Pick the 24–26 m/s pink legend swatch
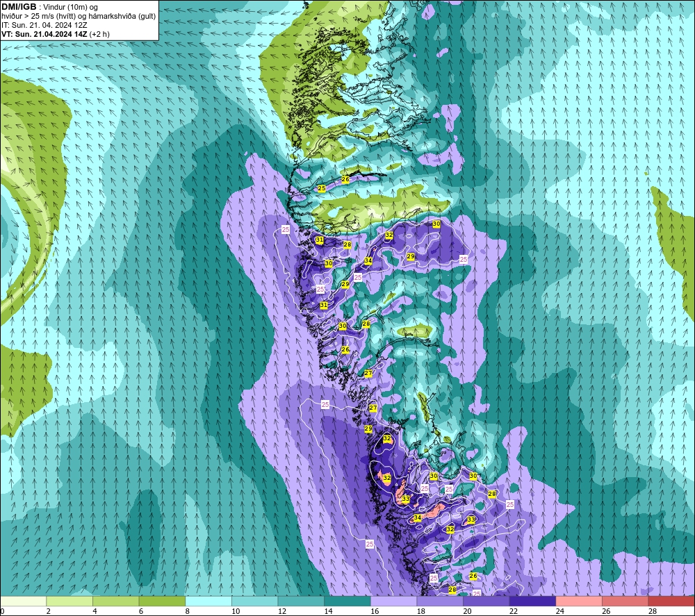Screen dimensions: 695x616 (579, 601)
